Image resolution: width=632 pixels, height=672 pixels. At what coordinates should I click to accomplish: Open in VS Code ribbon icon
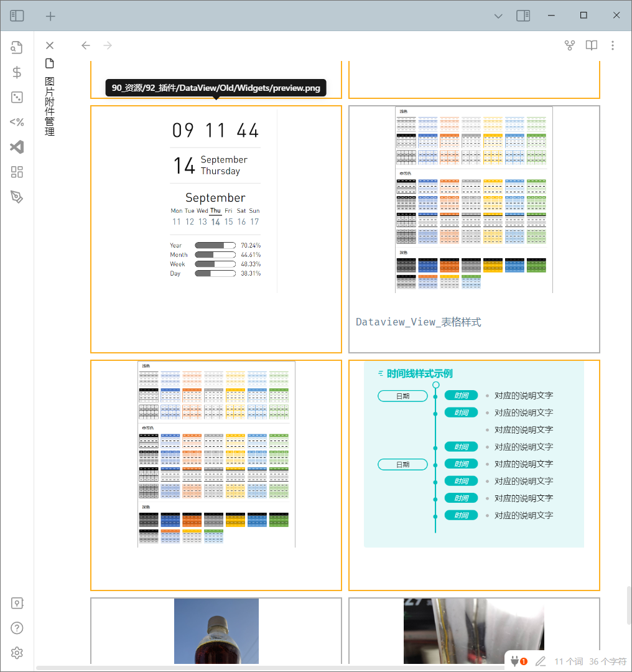[x=17, y=147]
